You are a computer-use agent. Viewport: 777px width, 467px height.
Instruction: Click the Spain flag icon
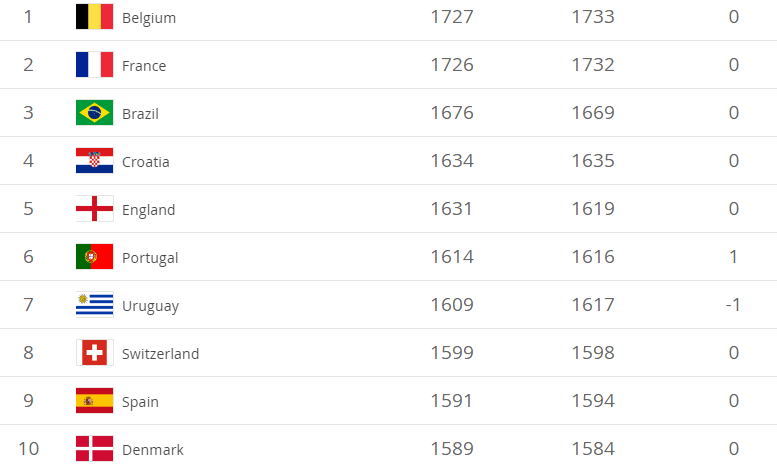click(94, 401)
